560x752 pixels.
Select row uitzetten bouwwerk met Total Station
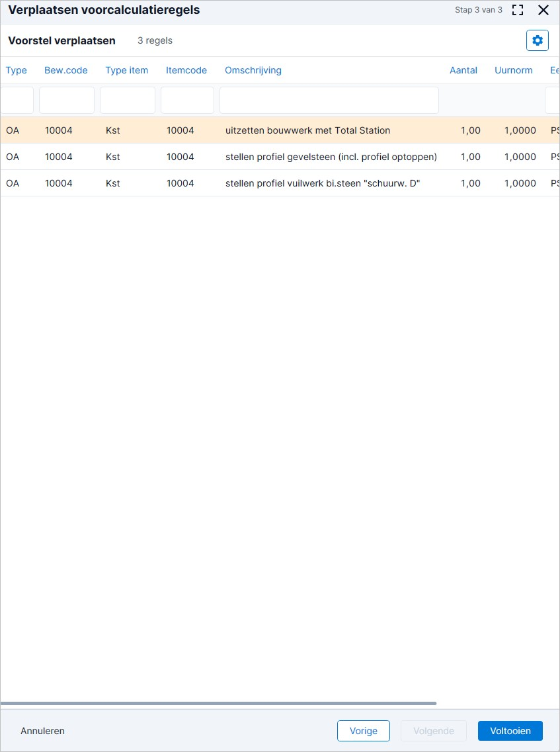(280, 130)
